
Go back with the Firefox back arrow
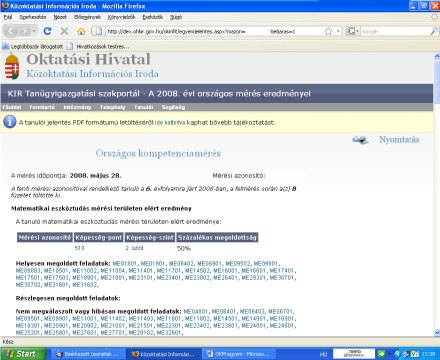click(11, 31)
